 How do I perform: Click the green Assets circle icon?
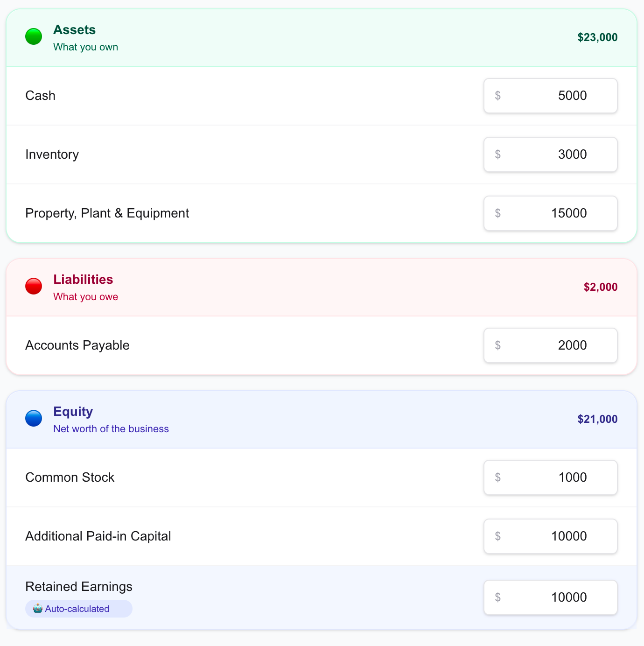[x=33, y=36]
